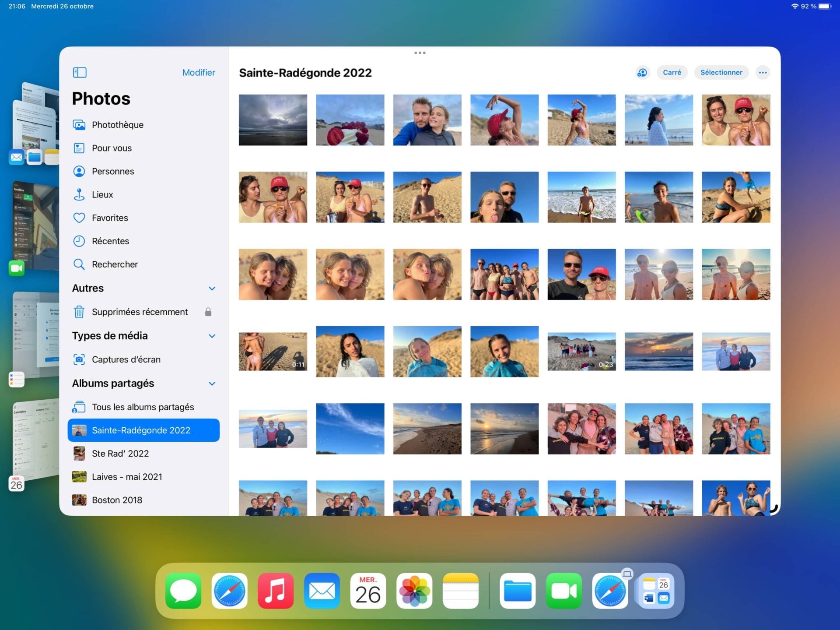This screenshot has width=840, height=630.
Task: Open Captures d'écran media type
Action: point(126,359)
